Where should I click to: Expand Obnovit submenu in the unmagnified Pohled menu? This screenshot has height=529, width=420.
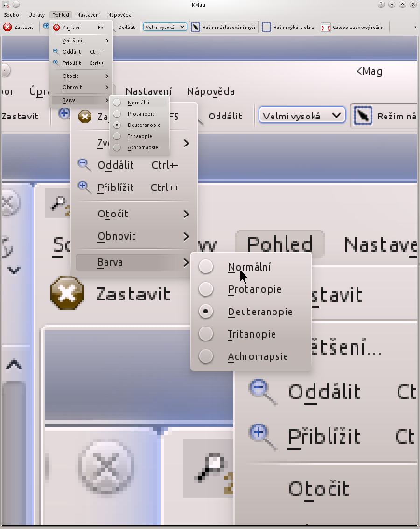pyautogui.click(x=81, y=87)
